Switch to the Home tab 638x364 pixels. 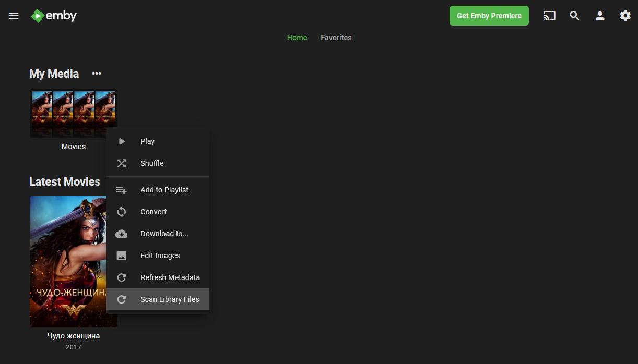[297, 38]
